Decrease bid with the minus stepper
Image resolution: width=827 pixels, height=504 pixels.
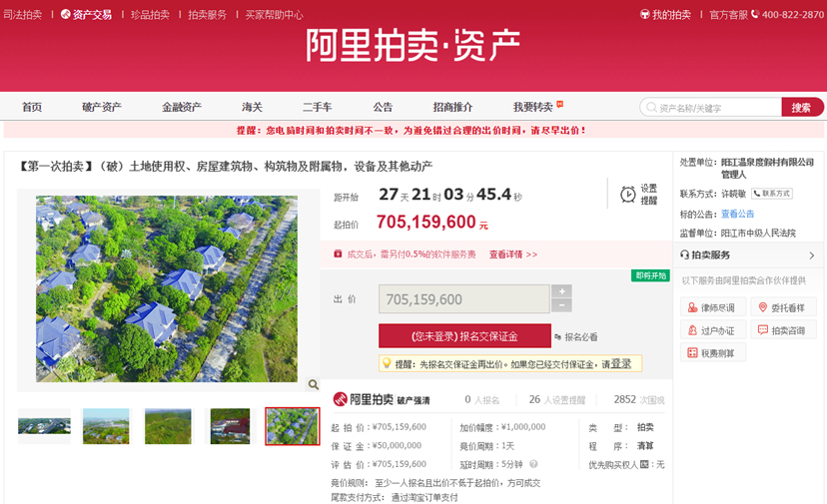click(561, 305)
